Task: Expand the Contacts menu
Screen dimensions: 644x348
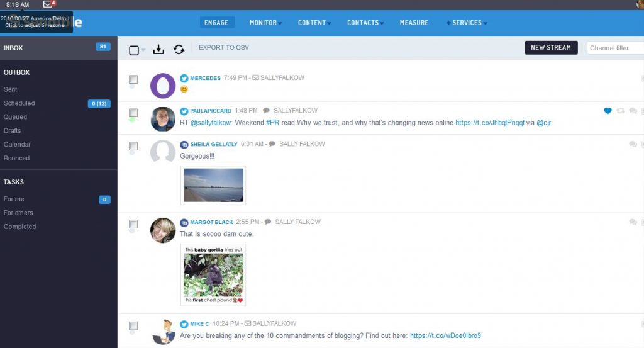Action: coord(365,23)
